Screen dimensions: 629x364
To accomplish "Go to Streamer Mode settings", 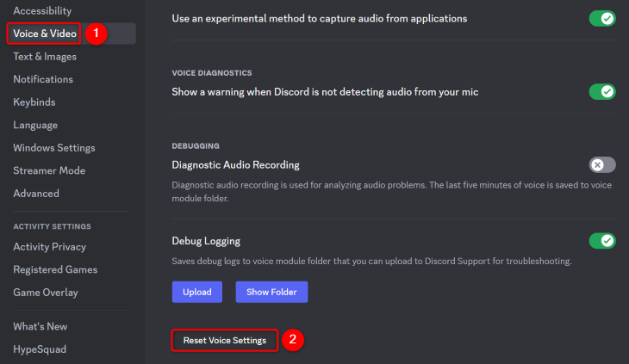I will (x=49, y=170).
